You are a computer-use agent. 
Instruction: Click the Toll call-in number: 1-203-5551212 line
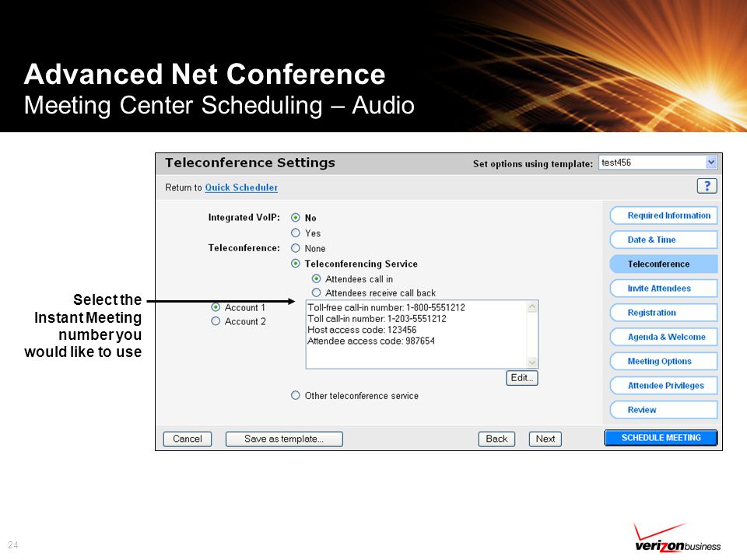377,319
